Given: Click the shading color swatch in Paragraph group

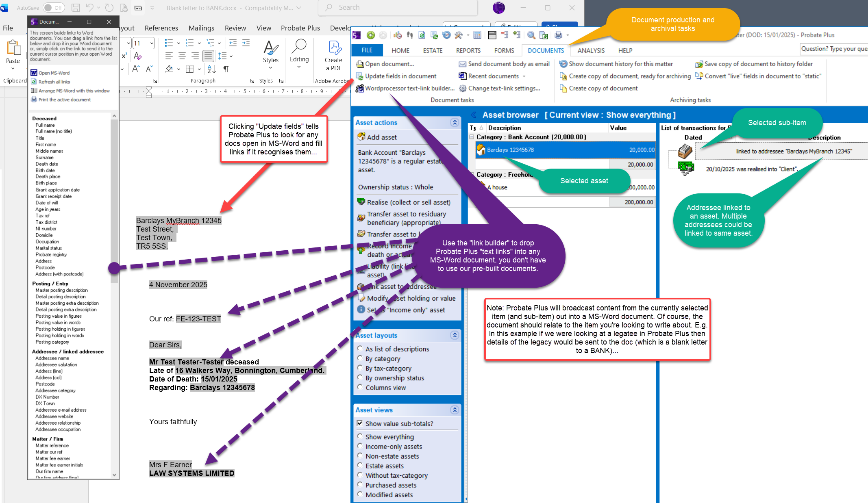Looking at the screenshot, I should point(169,69).
